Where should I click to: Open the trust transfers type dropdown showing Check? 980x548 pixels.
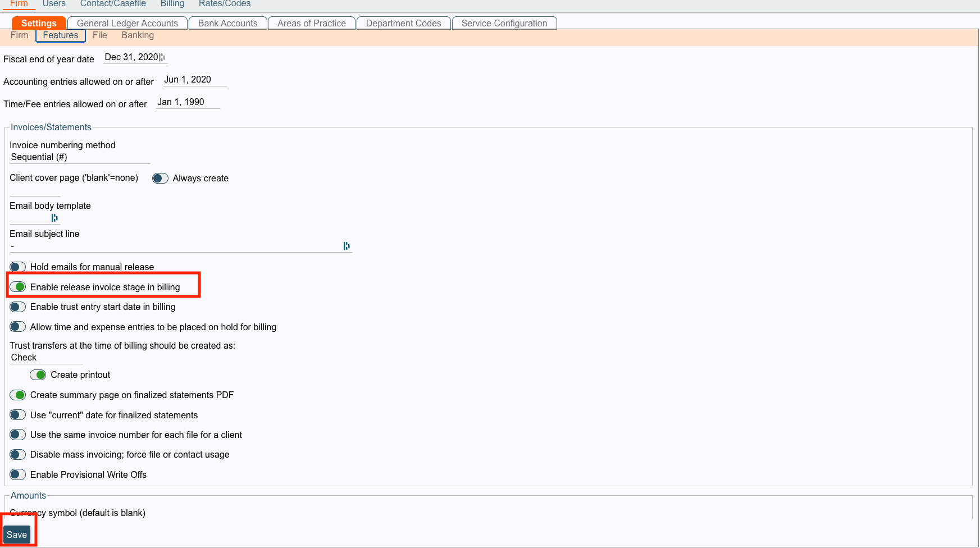tap(46, 358)
